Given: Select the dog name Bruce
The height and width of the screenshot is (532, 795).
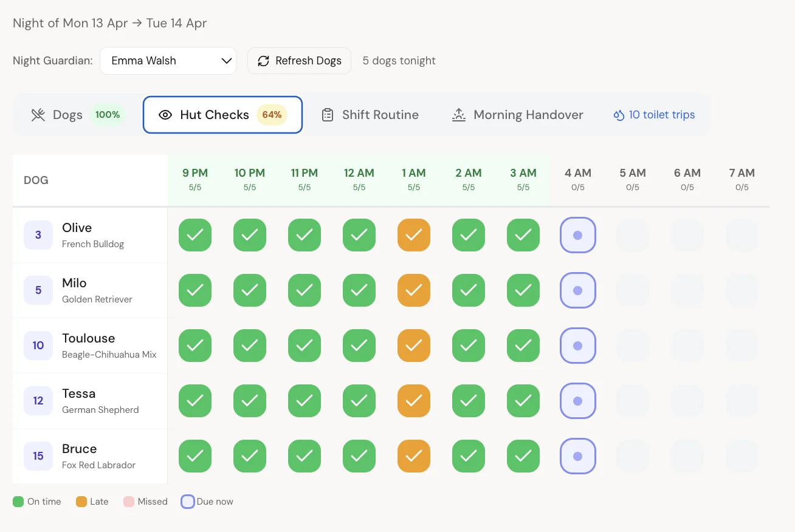Looking at the screenshot, I should (x=80, y=449).
